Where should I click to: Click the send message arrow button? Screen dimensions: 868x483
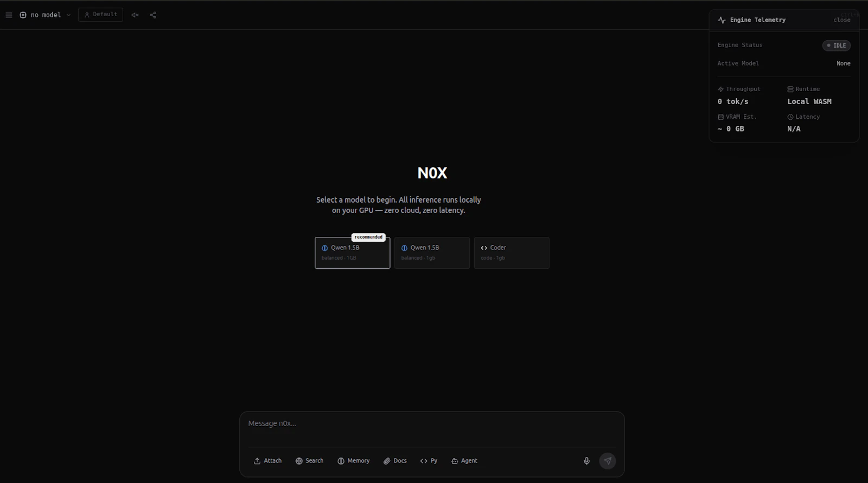point(608,461)
